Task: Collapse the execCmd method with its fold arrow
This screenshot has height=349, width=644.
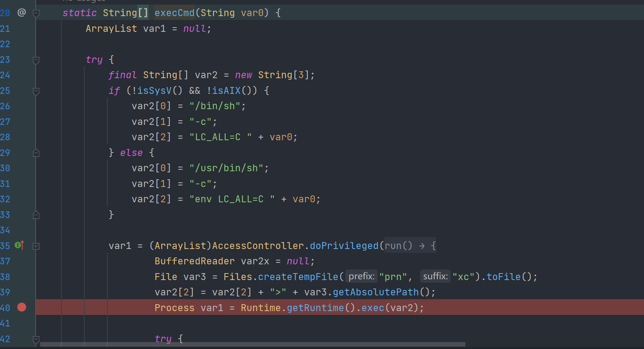Action: (36, 13)
